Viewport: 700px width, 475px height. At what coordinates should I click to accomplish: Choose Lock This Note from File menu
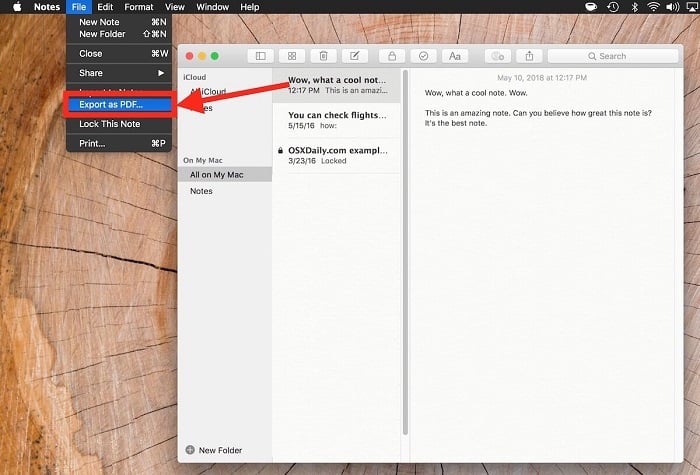point(109,124)
